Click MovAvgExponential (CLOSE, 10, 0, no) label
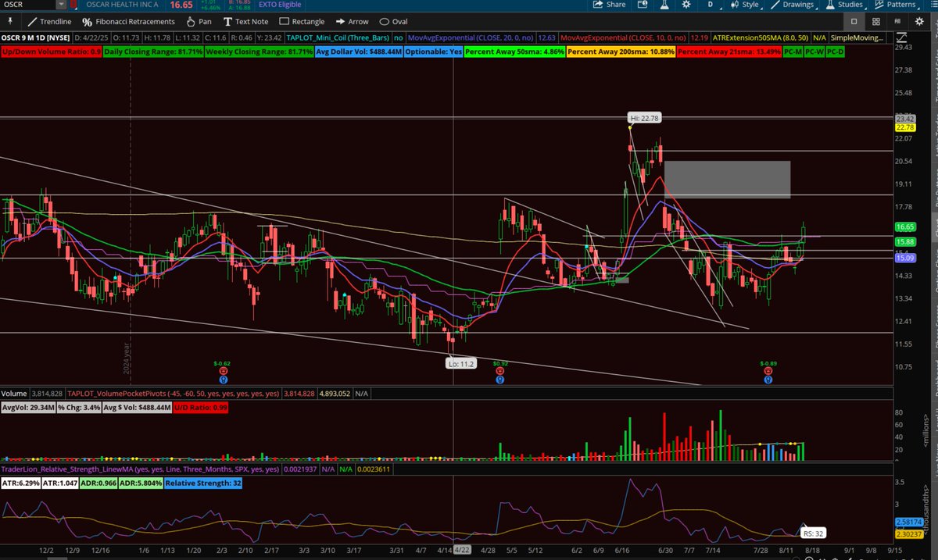The height and width of the screenshot is (560, 938). coord(624,37)
